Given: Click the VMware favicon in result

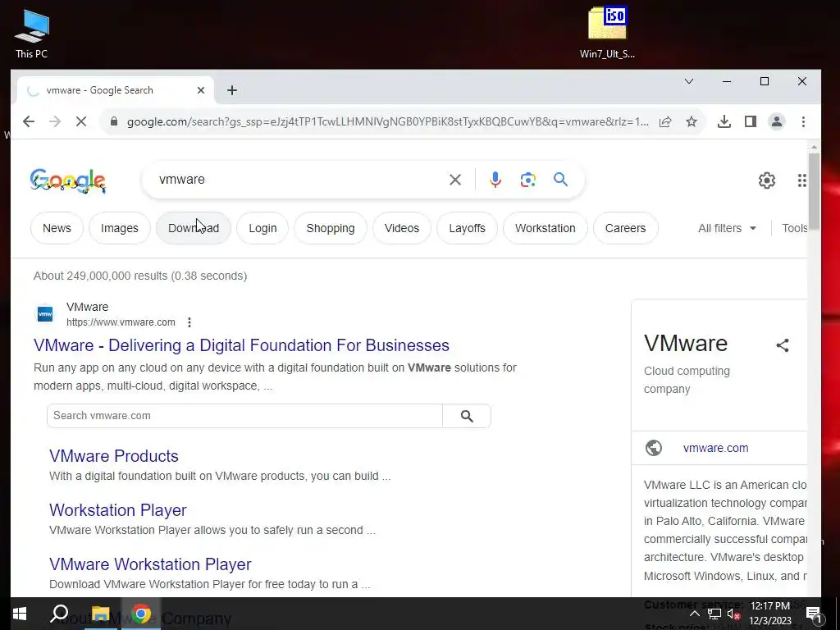Looking at the screenshot, I should (45, 314).
